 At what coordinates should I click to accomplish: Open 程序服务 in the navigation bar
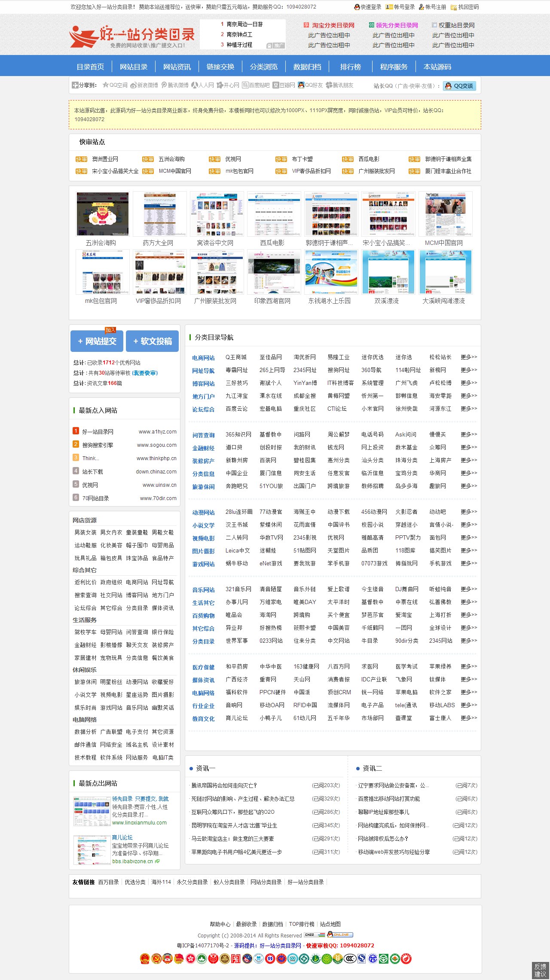pyautogui.click(x=394, y=67)
